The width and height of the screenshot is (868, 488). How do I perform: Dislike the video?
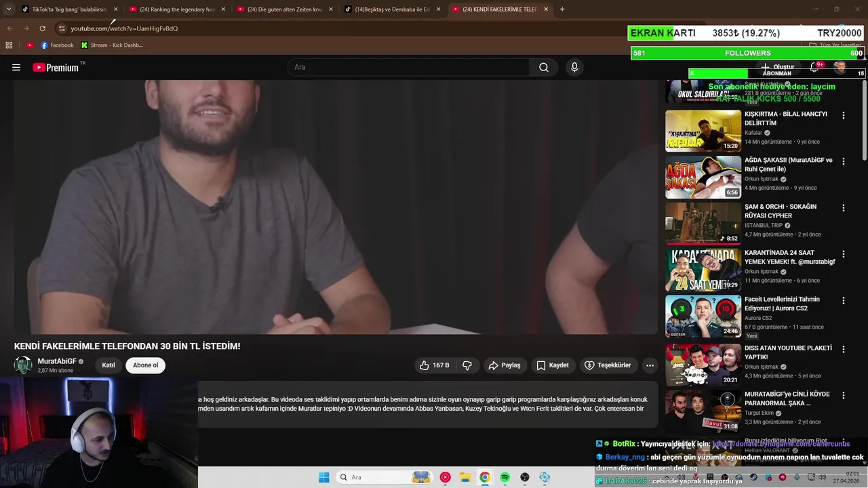(x=467, y=365)
